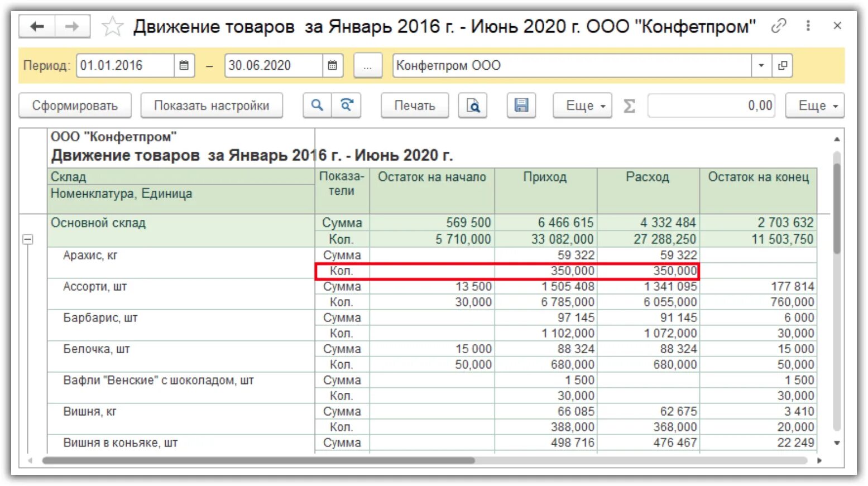Click the Сформировать button
Viewport: 868px width, 486px height.
pyautogui.click(x=75, y=105)
